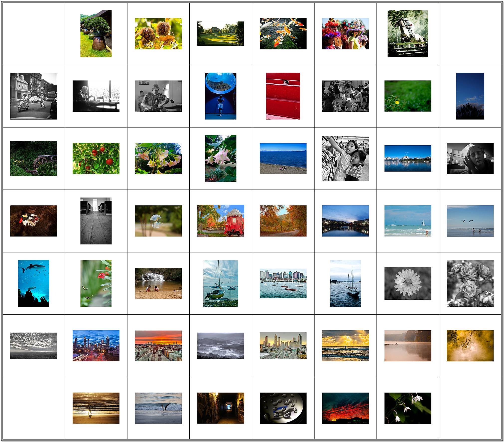Open the white drooping flowers photo
This screenshot has height=442, width=504.
408,408
